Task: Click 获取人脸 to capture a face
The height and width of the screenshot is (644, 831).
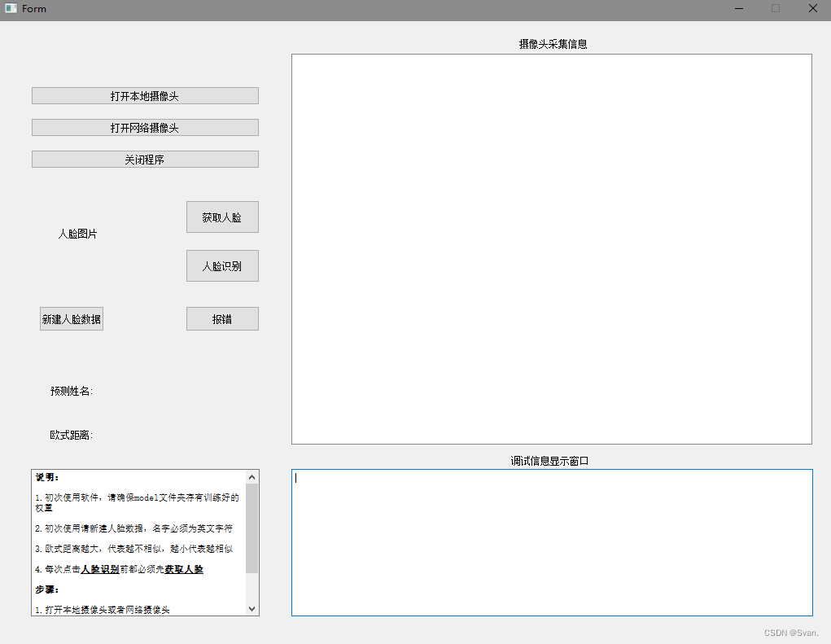Action: click(222, 217)
